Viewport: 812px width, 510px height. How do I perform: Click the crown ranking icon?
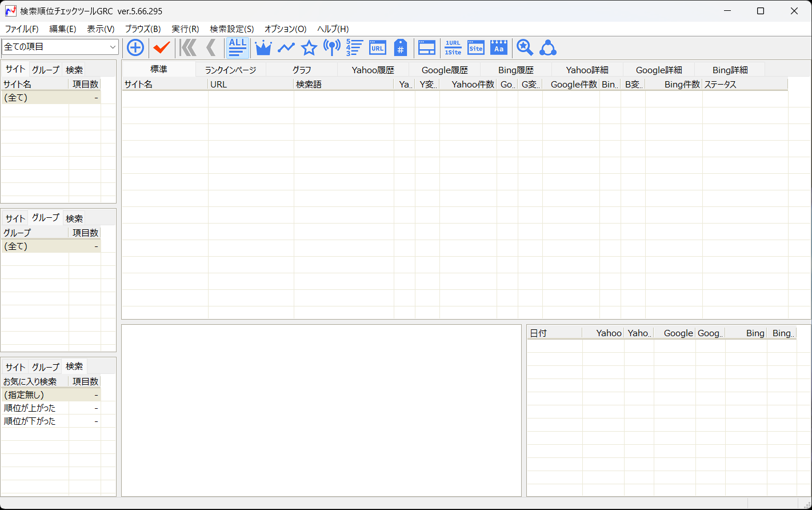point(263,48)
